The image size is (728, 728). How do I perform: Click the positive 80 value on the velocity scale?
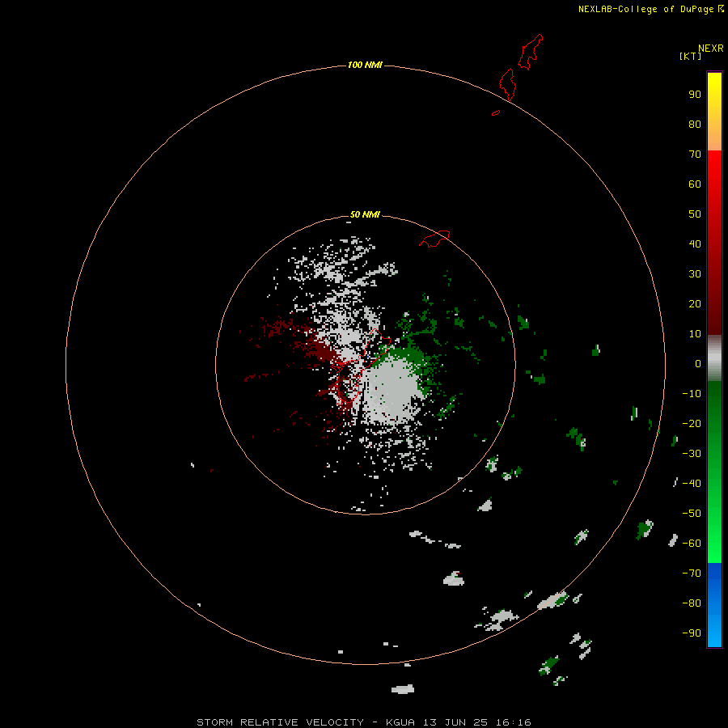(x=695, y=124)
